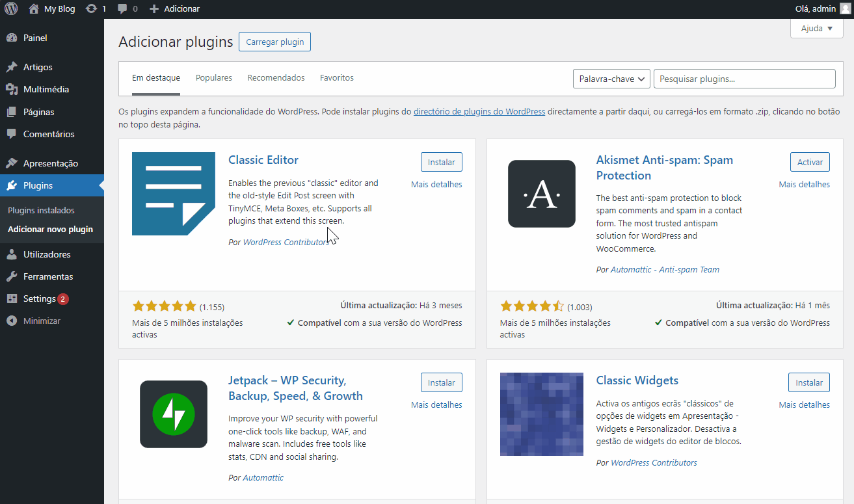Click the (1.155) rating count text
The height and width of the screenshot is (504, 854).
click(x=212, y=307)
